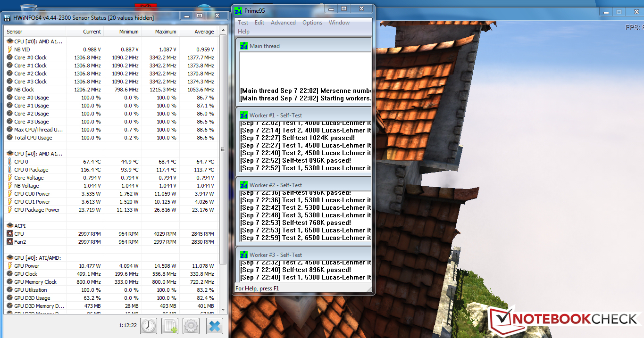Click the Worker #2 Self-Test window icon
Image resolution: width=644 pixels, height=338 pixels.
pyautogui.click(x=244, y=185)
